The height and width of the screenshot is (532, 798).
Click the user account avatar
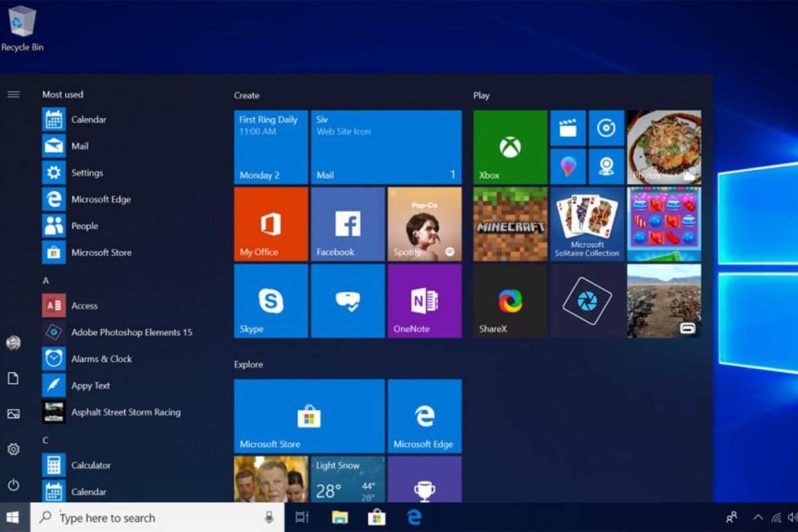pos(13,343)
